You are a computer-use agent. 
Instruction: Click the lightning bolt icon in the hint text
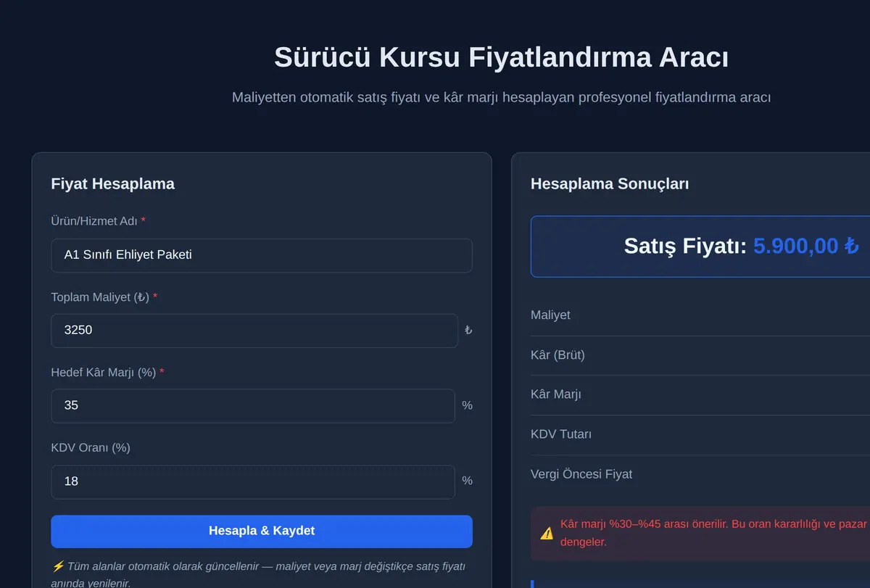coord(57,567)
